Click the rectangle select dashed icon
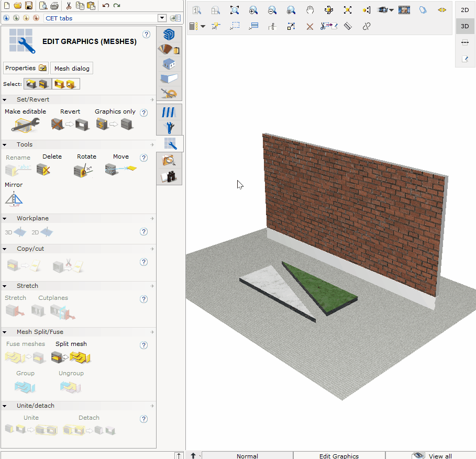The image size is (476, 459). coord(235,26)
